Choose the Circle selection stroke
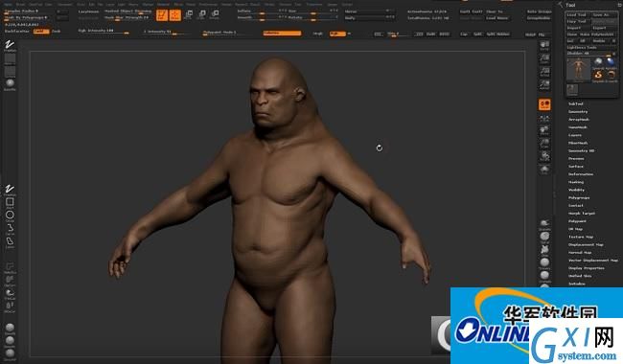The image size is (623, 364). point(10,216)
